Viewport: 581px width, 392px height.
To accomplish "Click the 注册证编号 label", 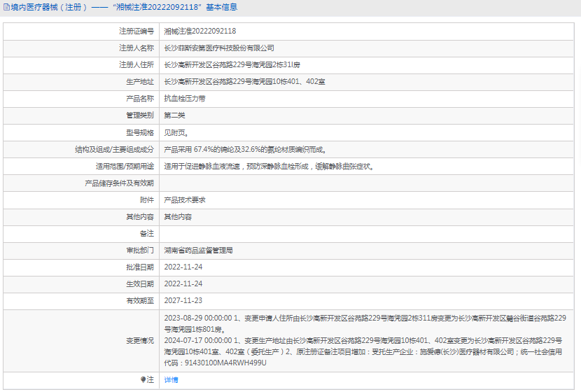I will pyautogui.click(x=136, y=31).
